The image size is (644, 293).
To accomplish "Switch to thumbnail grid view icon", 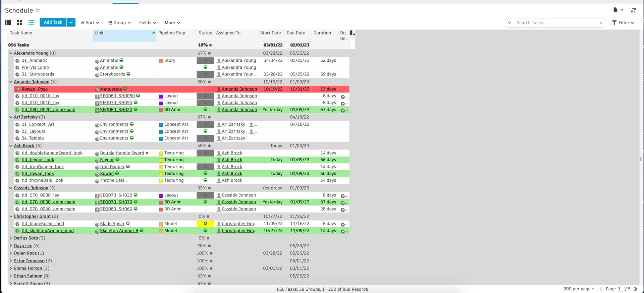I will (x=19, y=22).
